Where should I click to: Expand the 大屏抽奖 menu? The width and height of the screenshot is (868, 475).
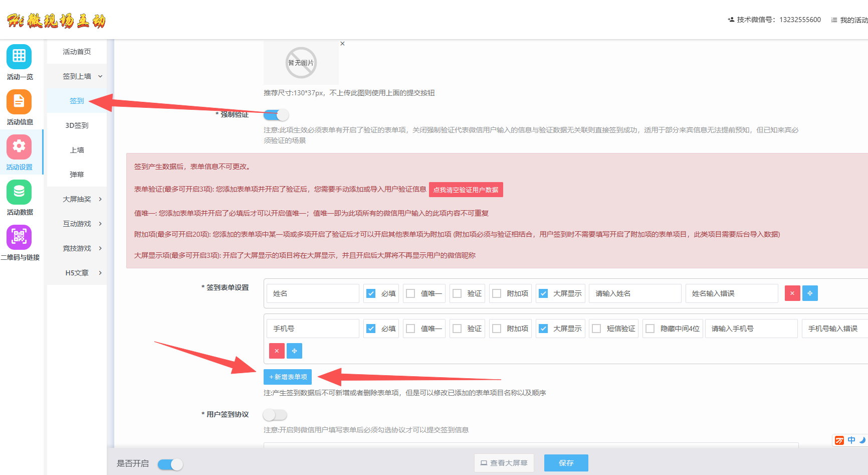[77, 199]
